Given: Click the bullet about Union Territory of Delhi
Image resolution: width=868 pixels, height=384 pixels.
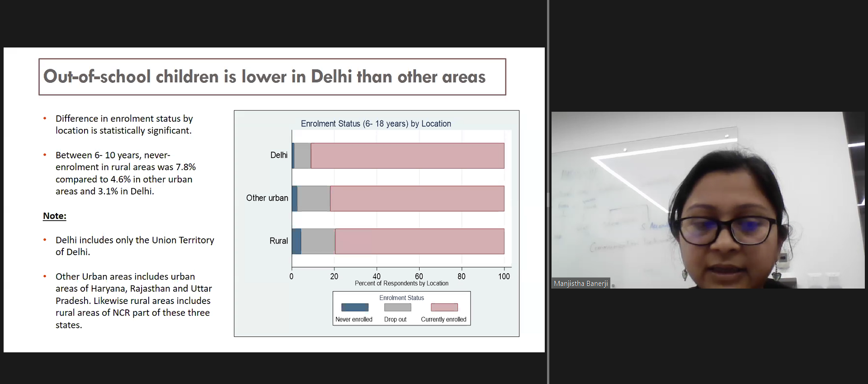Looking at the screenshot, I should [x=134, y=246].
